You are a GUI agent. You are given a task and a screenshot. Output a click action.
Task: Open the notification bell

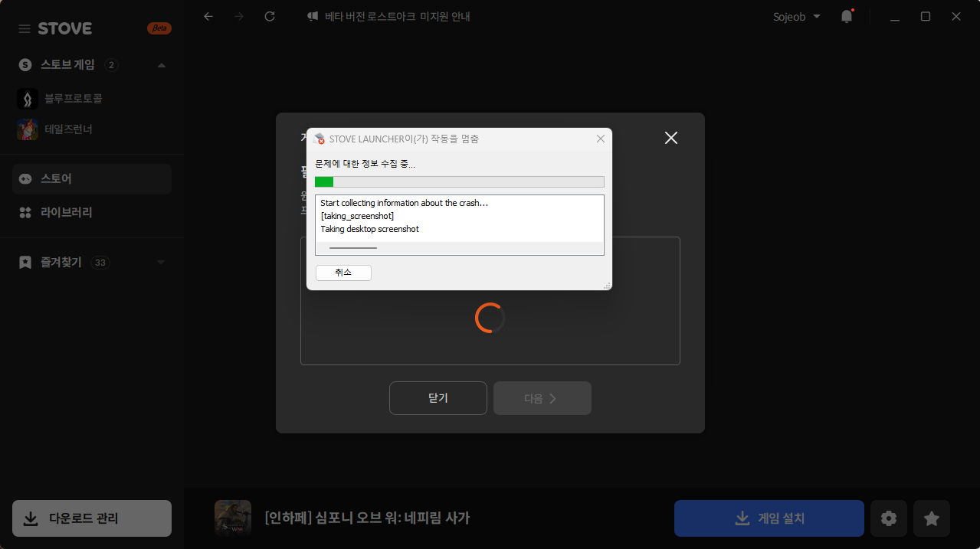(x=847, y=16)
